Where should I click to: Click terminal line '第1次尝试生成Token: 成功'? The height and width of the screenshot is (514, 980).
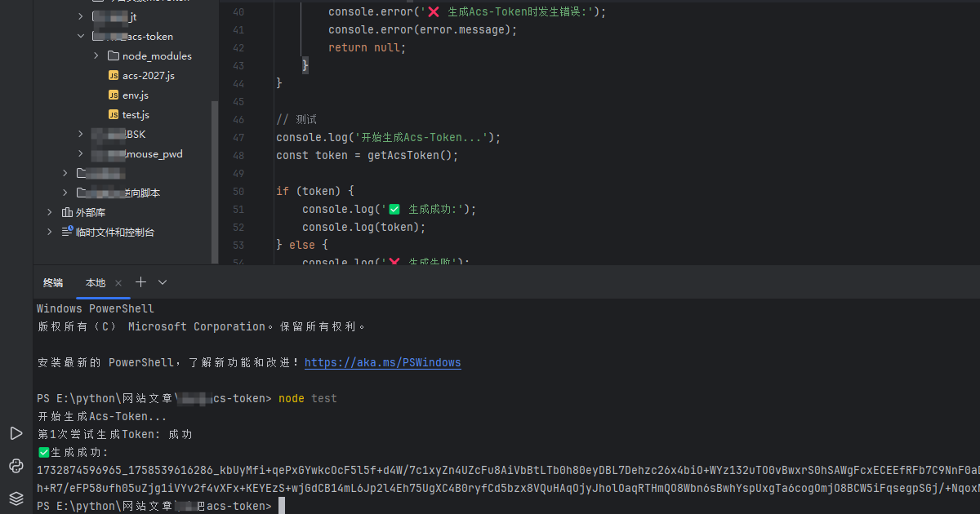115,434
